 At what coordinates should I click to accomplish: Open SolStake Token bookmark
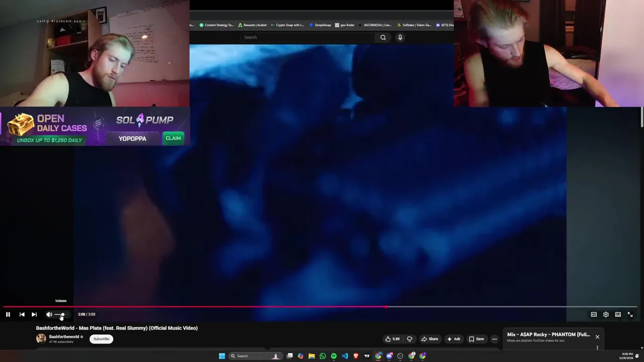[414, 25]
